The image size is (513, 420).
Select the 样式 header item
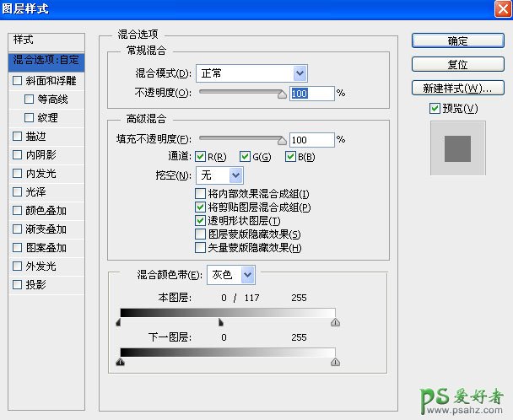click(46, 42)
